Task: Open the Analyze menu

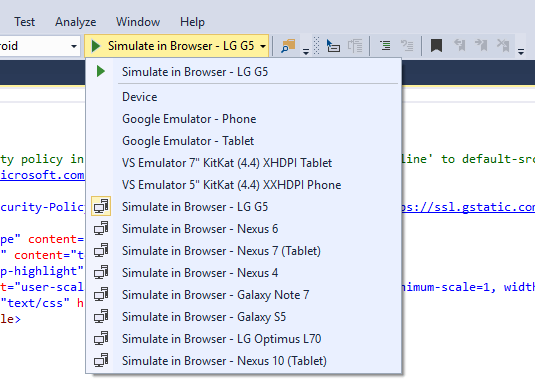Action: [76, 22]
